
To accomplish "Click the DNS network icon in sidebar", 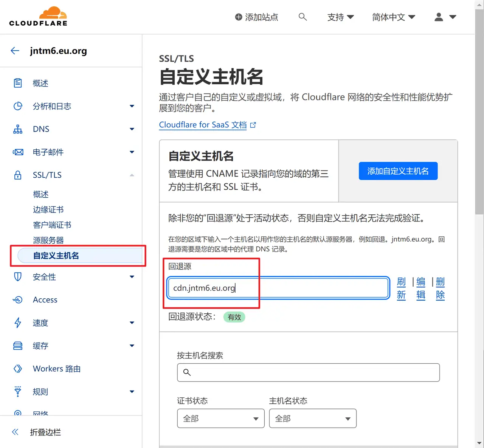I will pyautogui.click(x=18, y=129).
